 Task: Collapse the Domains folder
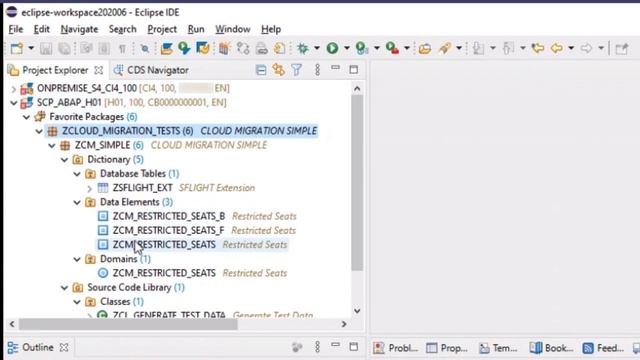pyautogui.click(x=77, y=259)
